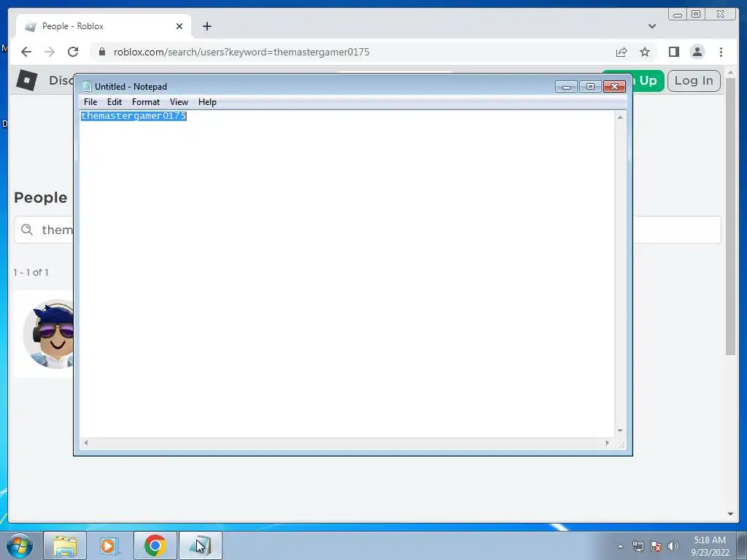The image size is (747, 560).
Task: Click the volume speaker icon
Action: [x=673, y=546]
